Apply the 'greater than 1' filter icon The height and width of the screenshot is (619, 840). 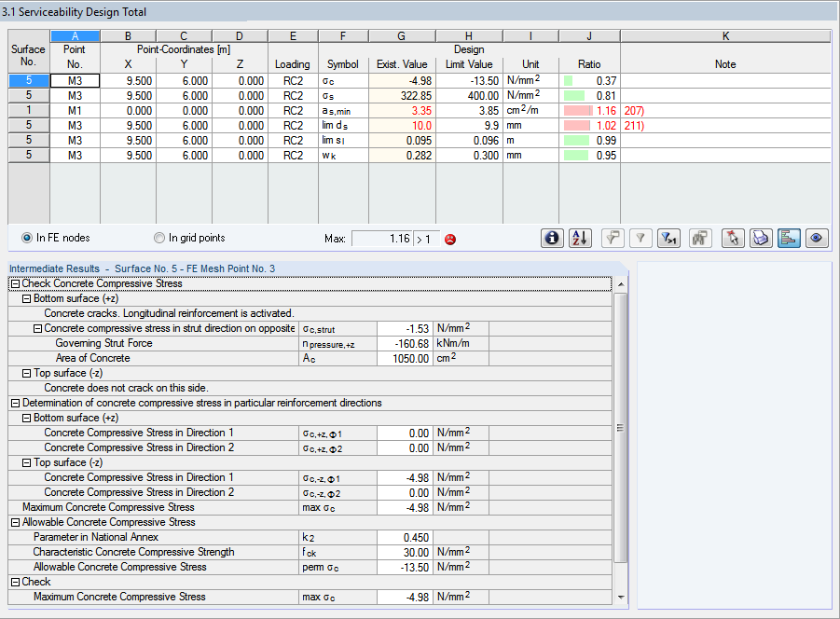(x=668, y=238)
